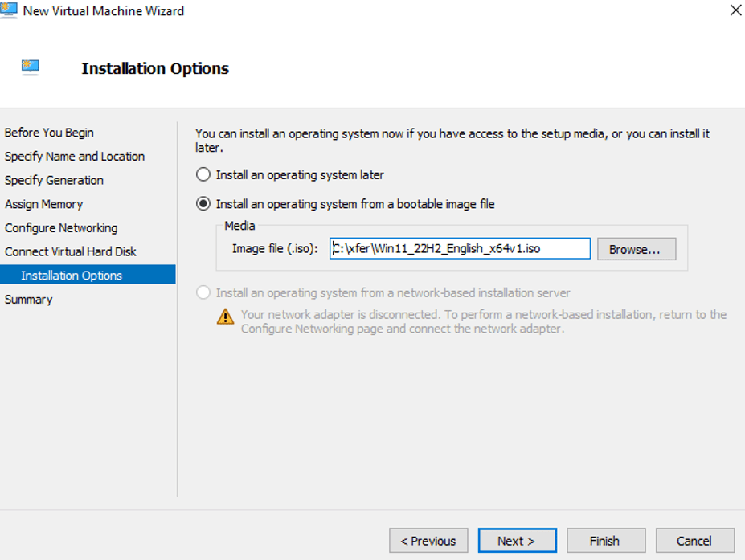Image resolution: width=745 pixels, height=560 pixels.
Task: Switch to the Assign Memory step
Action: [x=43, y=204]
